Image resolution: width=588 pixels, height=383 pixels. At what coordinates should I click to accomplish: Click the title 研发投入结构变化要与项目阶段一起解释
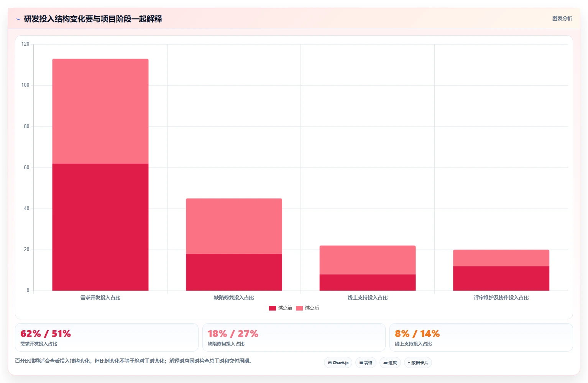tap(93, 19)
